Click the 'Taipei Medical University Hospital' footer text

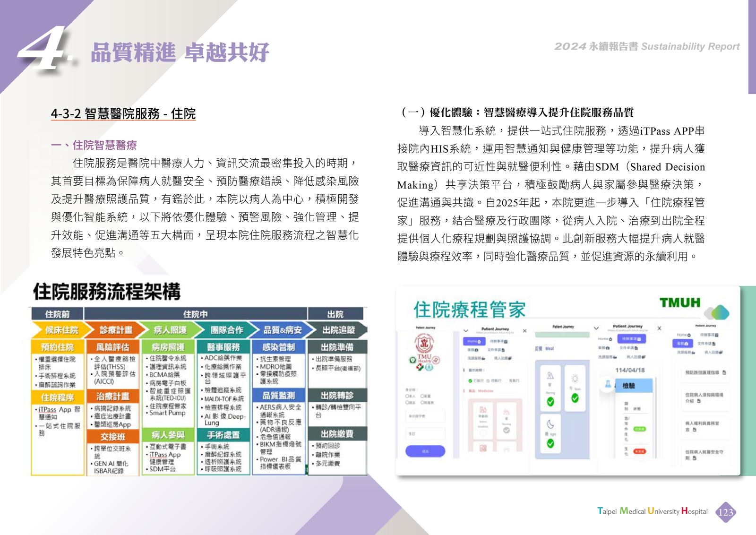(x=653, y=511)
